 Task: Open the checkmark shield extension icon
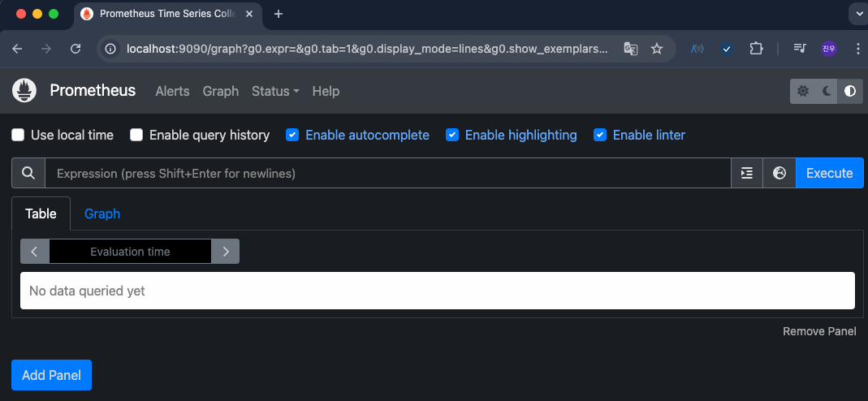coord(727,49)
